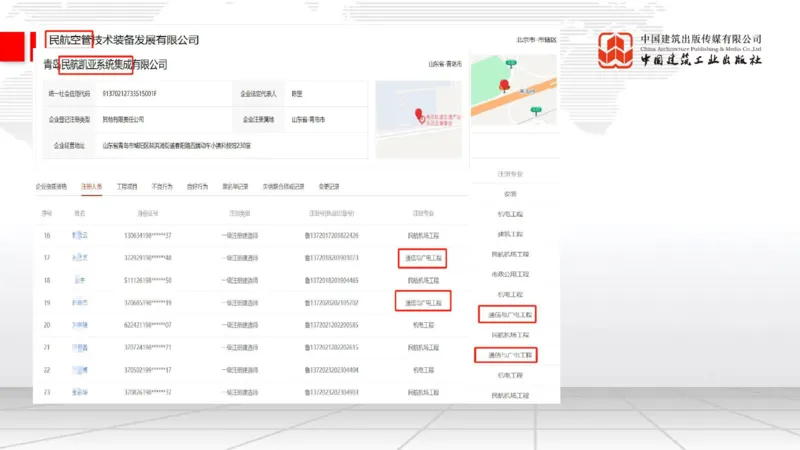Click row 16's 民航机场工程 specialty cell
The image size is (800, 450).
423,236
